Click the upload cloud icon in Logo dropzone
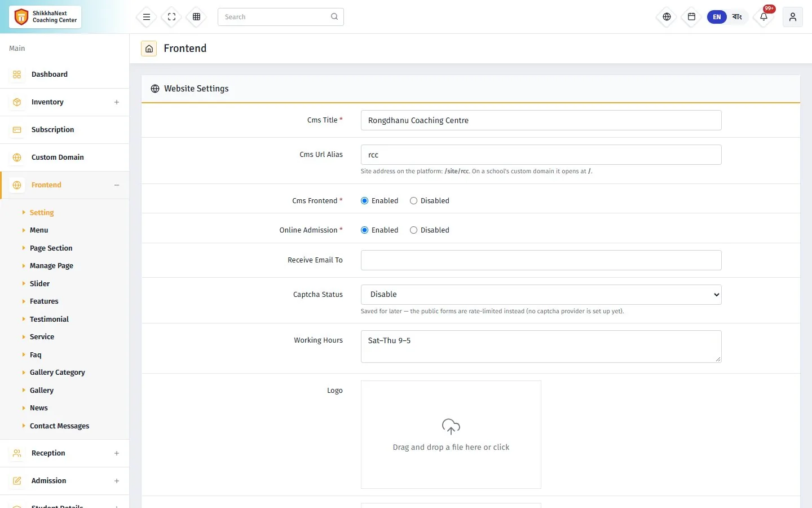This screenshot has width=812, height=508. tap(451, 427)
